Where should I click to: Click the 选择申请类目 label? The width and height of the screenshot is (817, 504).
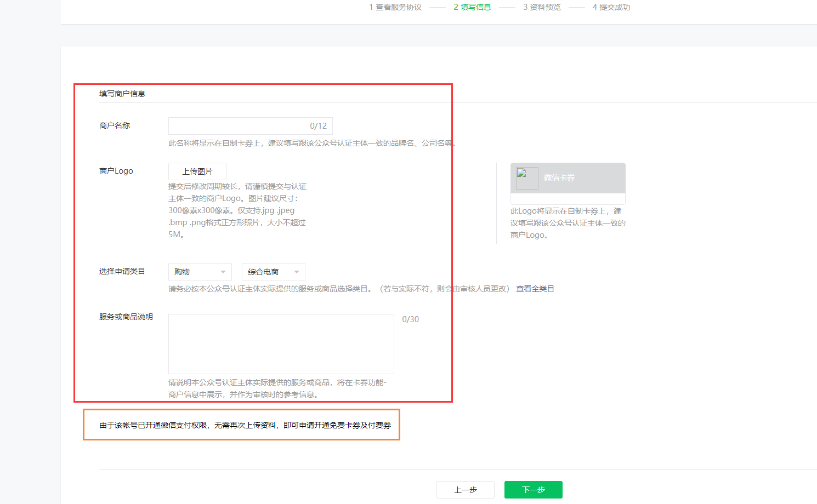point(122,271)
